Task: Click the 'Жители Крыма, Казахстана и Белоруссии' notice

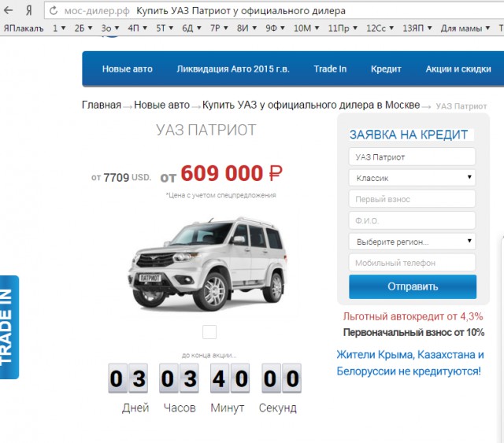Action: 410,363
